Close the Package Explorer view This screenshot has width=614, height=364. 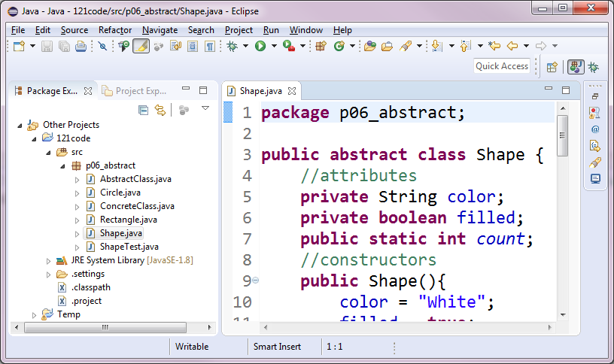(88, 91)
